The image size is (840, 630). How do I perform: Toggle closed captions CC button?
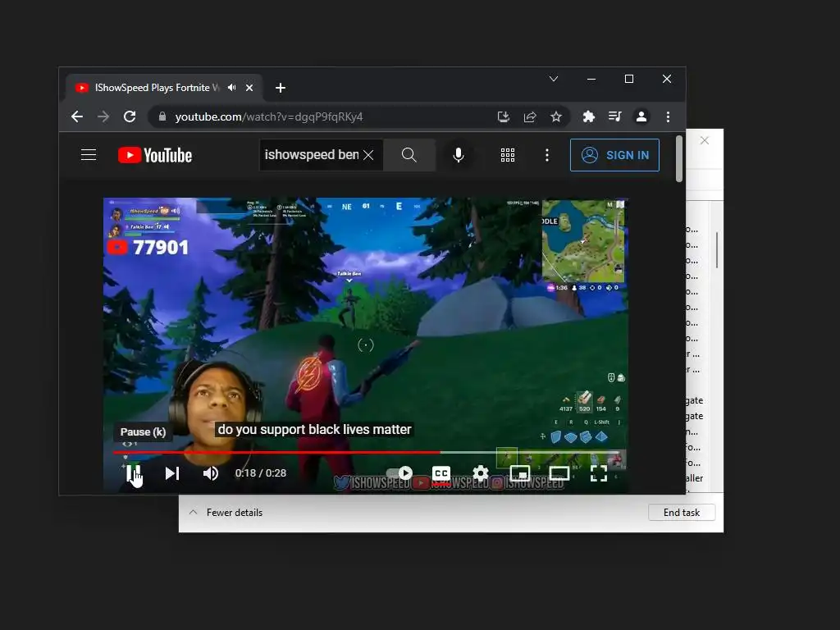[x=441, y=473]
